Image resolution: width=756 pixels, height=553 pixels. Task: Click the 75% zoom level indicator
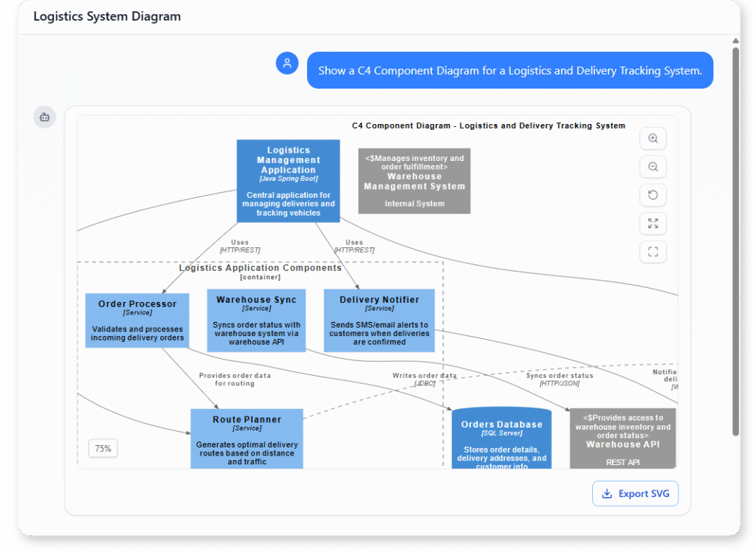(103, 448)
